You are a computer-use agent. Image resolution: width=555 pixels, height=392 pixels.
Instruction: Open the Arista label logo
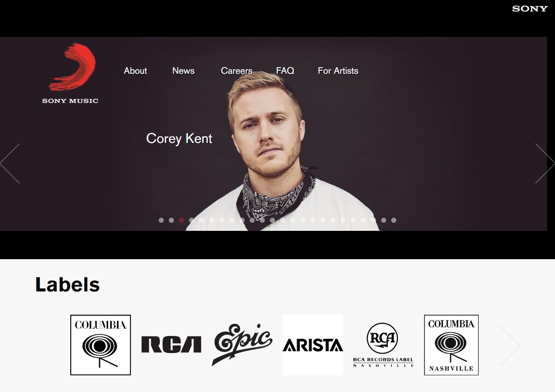tap(313, 345)
